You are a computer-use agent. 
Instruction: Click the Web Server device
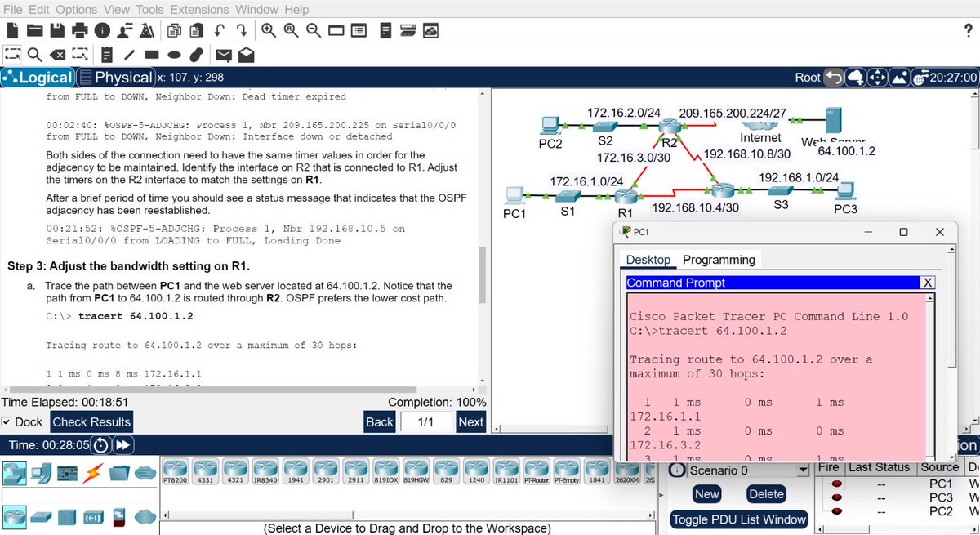tap(834, 121)
